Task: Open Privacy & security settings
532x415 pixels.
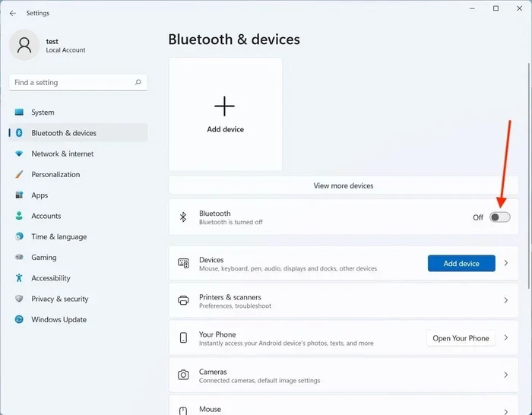Action: 78,298
